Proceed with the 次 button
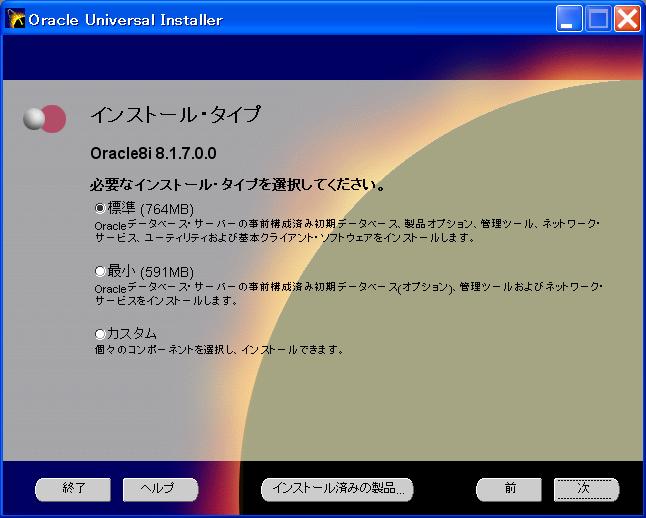Viewport: 646px width, 518px height. [x=586, y=489]
